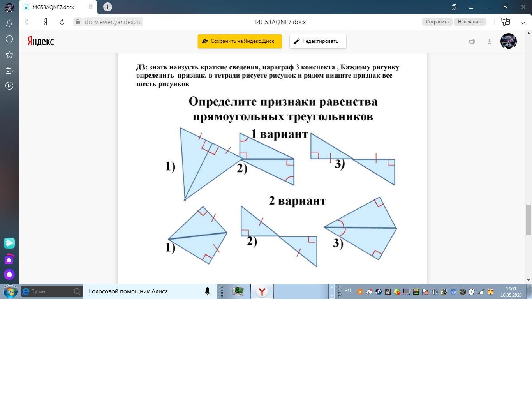Click Сохранить на Яндекс.Диск button
Viewport: 532px width, 404px height.
pyautogui.click(x=240, y=41)
